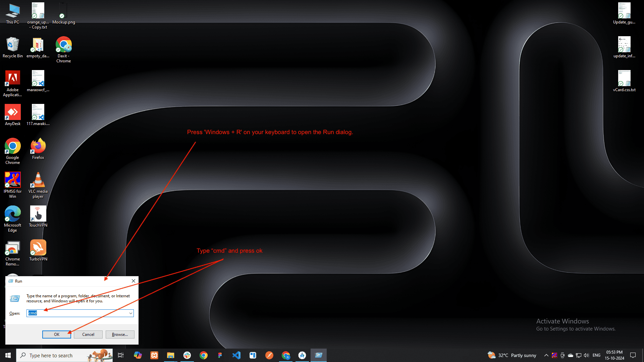Click the cmd text input field
This screenshot has width=644, height=362.
pyautogui.click(x=79, y=313)
